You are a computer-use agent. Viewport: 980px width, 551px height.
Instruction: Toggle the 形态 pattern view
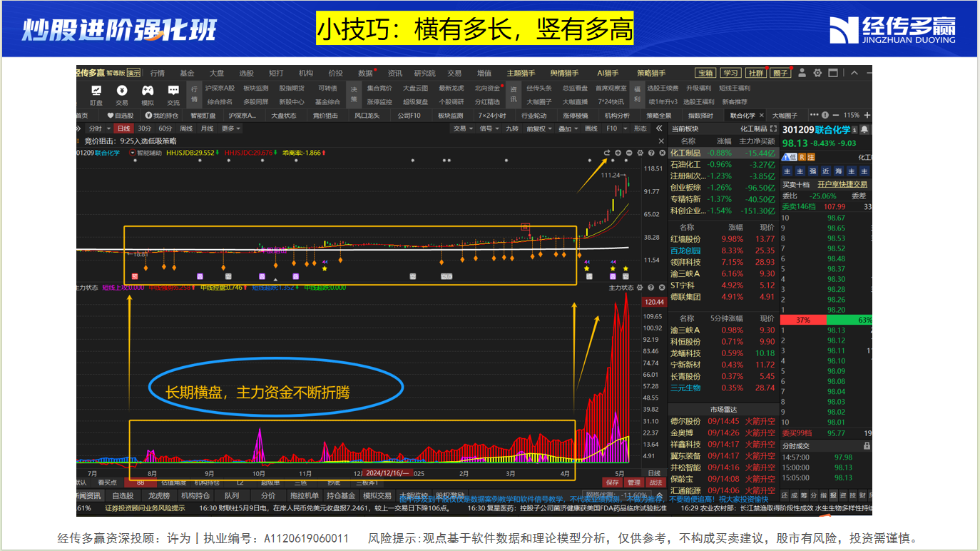[x=640, y=128]
